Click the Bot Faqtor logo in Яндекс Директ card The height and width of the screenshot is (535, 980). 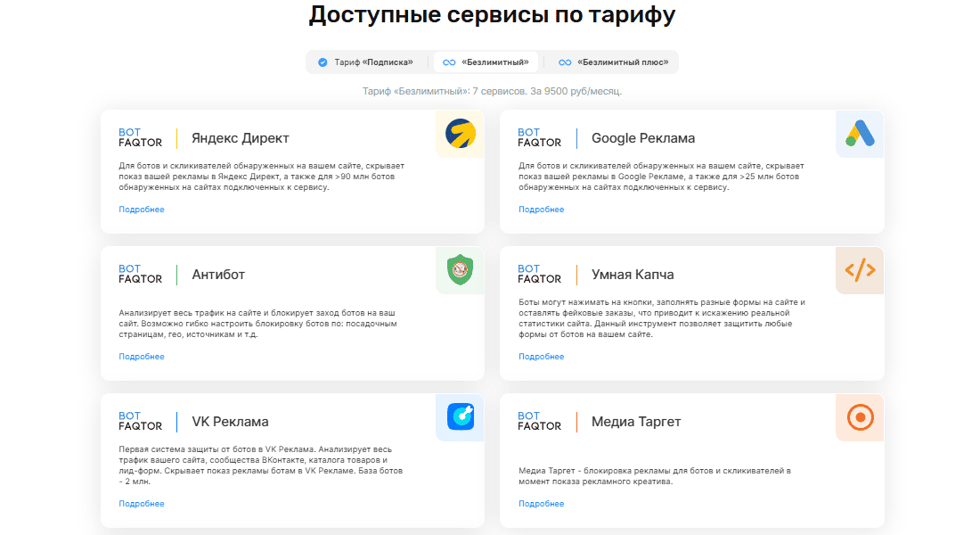pos(140,137)
